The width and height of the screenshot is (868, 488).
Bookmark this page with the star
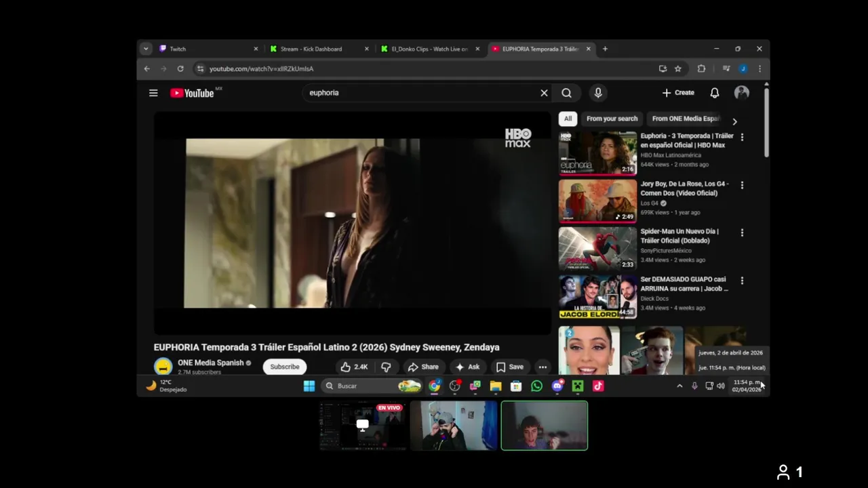pyautogui.click(x=677, y=68)
